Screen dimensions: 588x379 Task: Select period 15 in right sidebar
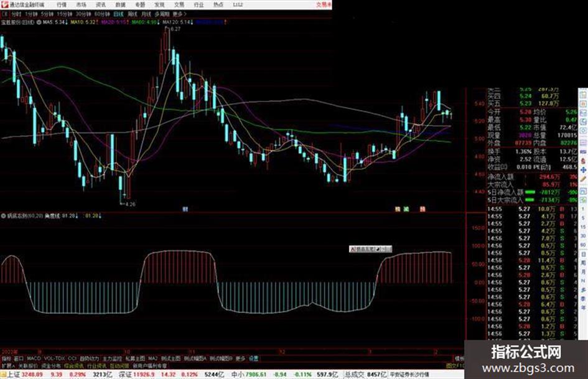(584, 227)
